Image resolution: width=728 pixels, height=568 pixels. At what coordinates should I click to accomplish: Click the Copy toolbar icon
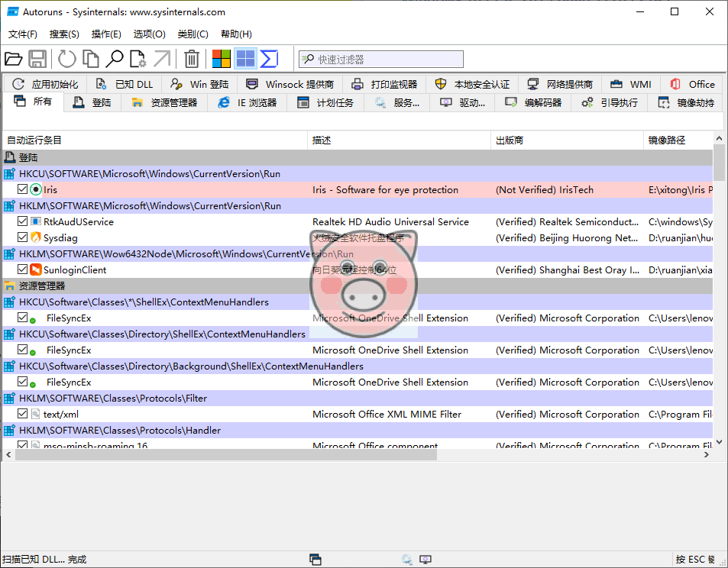pos(91,59)
